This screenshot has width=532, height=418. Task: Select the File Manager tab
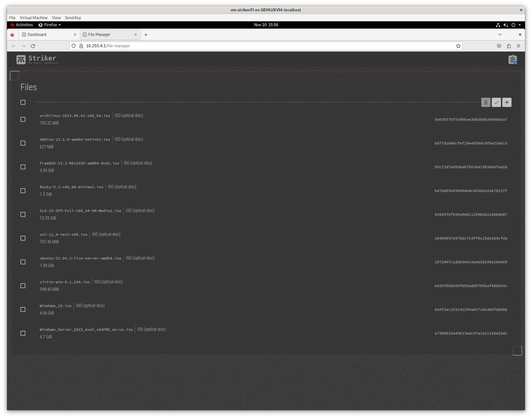[x=110, y=35]
